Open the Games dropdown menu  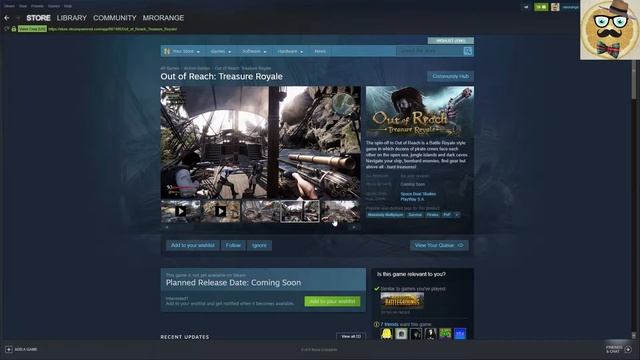click(x=221, y=51)
